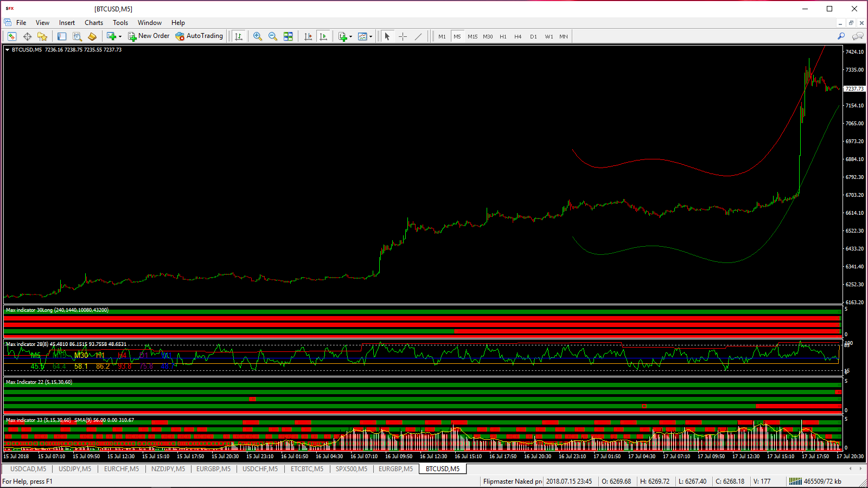
Task: Switch to the H4 timeframe
Action: click(518, 36)
